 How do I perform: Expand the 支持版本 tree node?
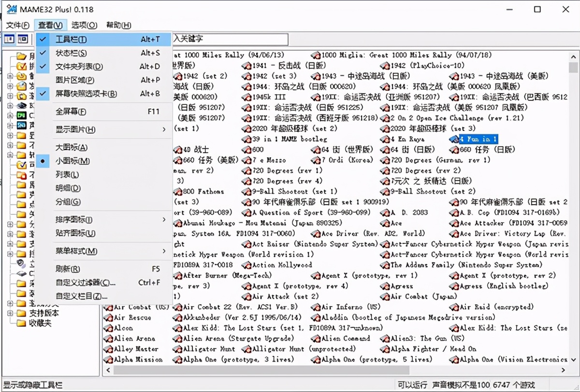[10, 313]
